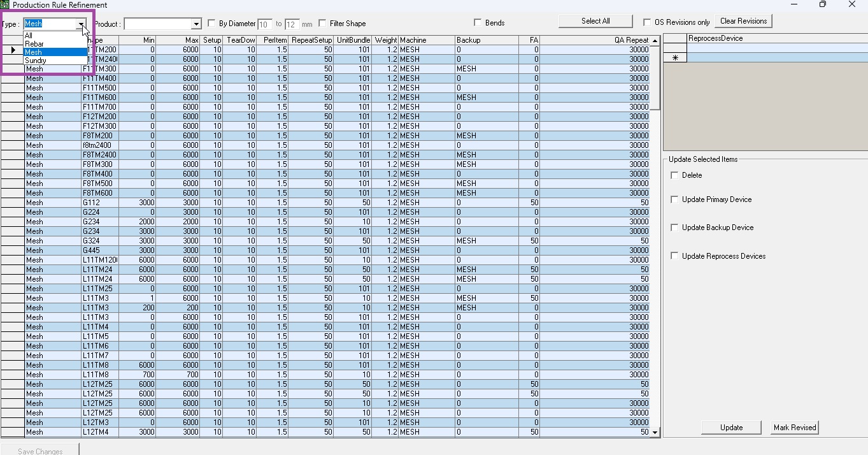This screenshot has height=455, width=868.
Task: Pick highlighted Mesh in the Type list
Action: [x=55, y=52]
